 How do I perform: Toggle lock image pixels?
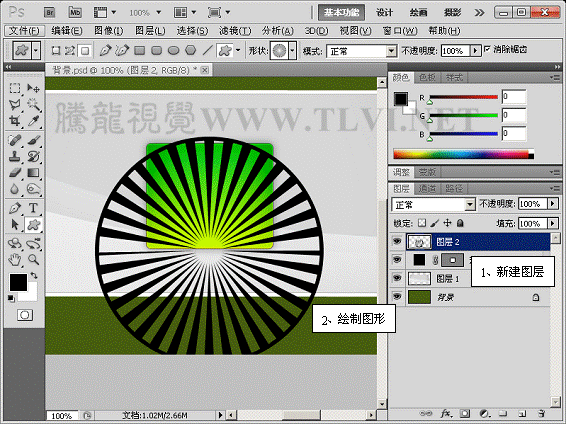pos(435,223)
